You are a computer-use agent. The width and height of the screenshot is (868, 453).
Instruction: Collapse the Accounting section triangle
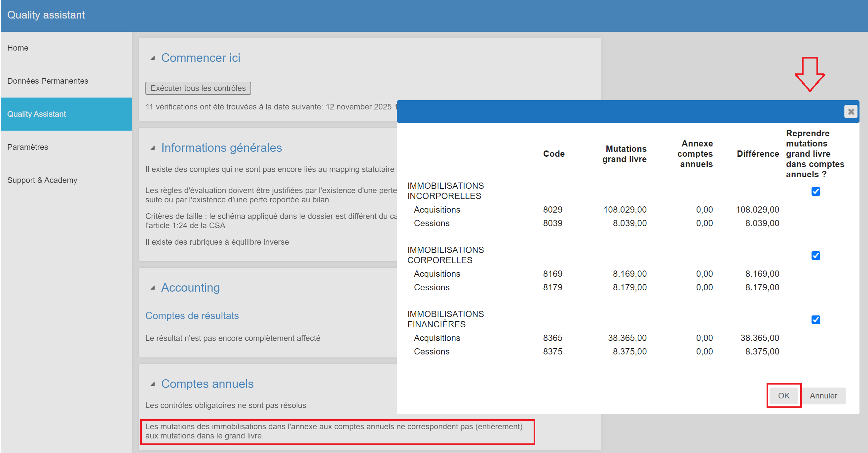153,288
